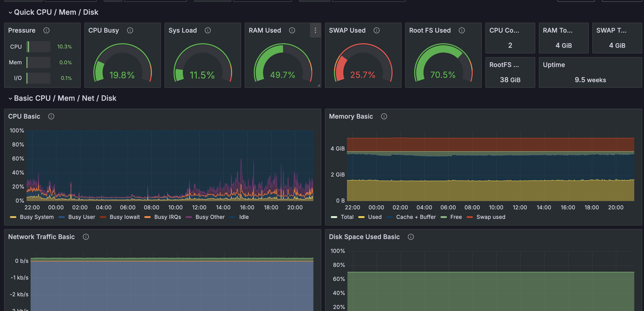Click the Network Traffic Basic info icon

coord(86,237)
